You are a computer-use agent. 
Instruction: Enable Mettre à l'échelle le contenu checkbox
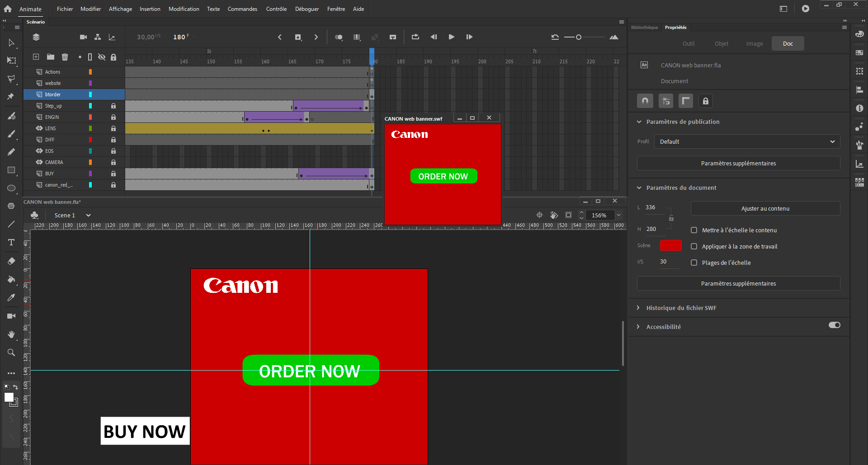point(694,230)
